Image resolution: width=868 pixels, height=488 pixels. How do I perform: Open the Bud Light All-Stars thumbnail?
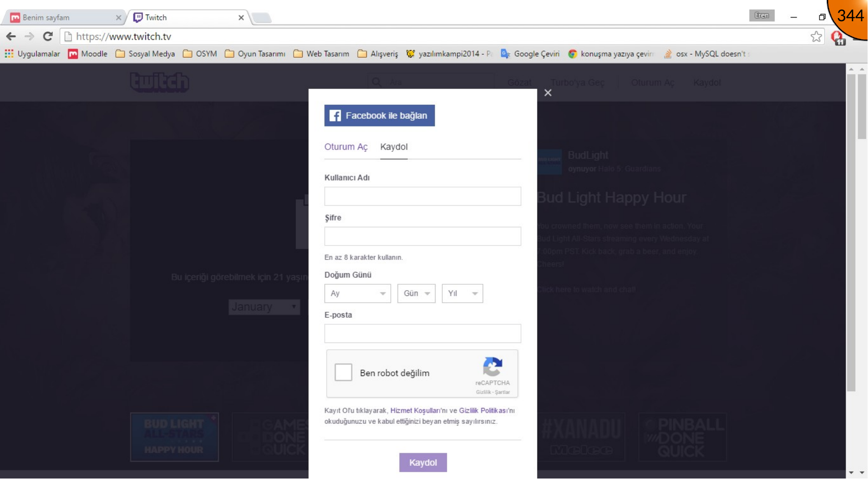coord(174,437)
